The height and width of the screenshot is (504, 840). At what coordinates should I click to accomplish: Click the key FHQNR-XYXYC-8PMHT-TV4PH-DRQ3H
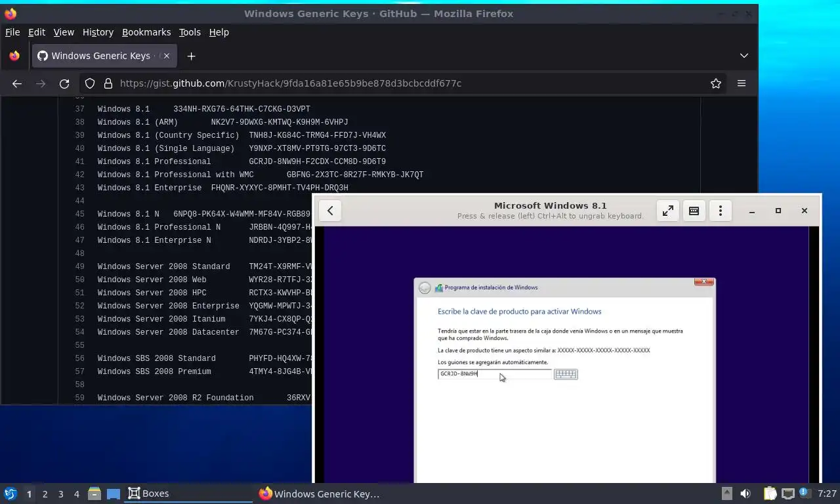[x=280, y=188]
